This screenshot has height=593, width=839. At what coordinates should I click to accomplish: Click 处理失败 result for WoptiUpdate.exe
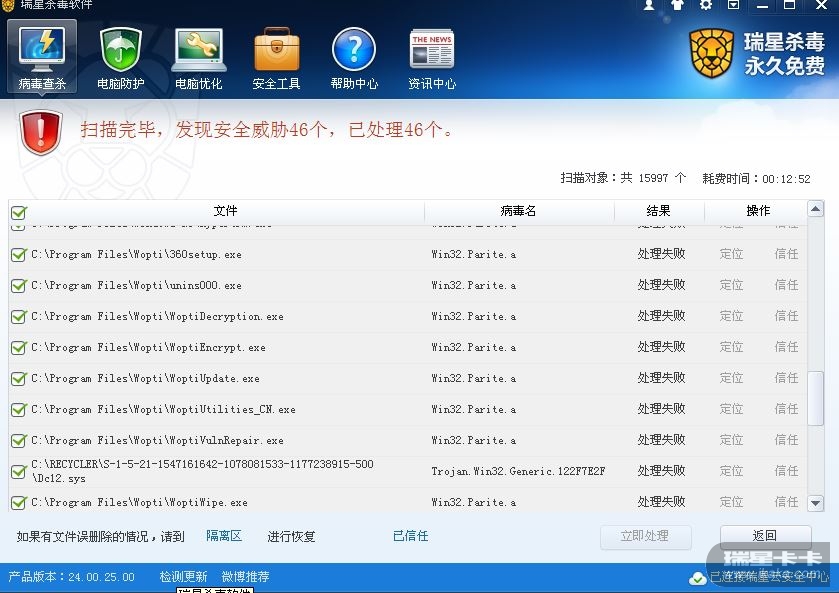click(x=661, y=378)
